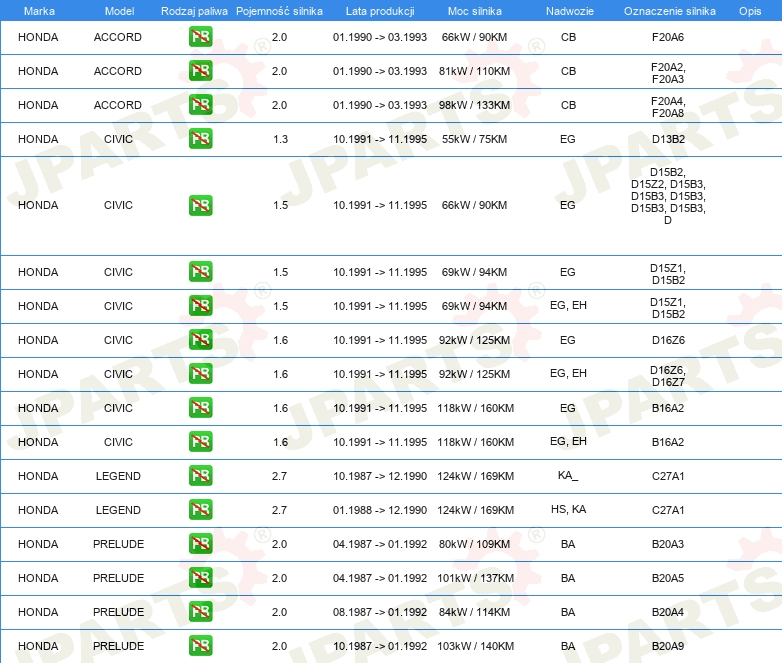This screenshot has height=663, width=782.
Task: Click the fuel icon for Prelude 84kW / 114KM
Action: coord(200,612)
